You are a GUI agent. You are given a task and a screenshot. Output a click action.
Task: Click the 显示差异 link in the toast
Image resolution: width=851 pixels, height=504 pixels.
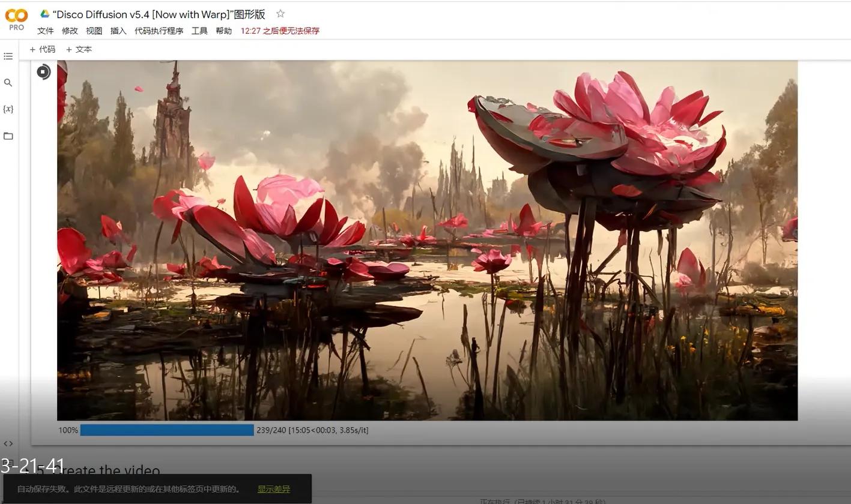[274, 489]
